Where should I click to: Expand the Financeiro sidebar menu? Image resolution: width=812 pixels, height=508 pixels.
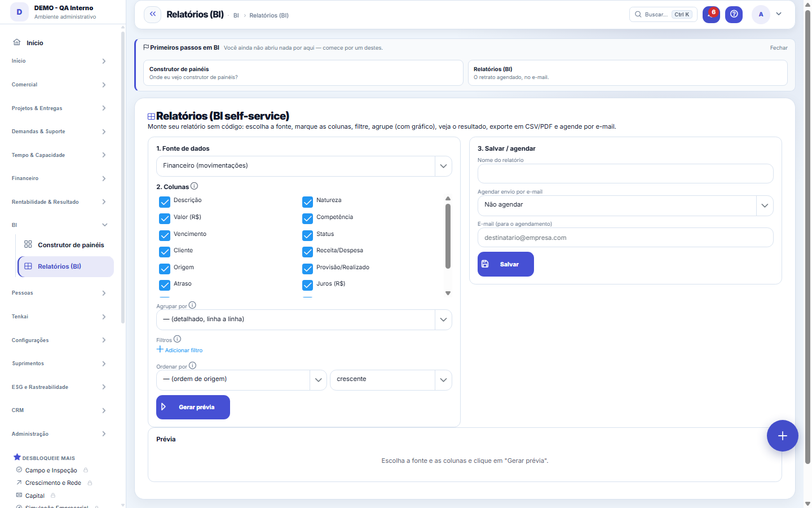coord(59,178)
